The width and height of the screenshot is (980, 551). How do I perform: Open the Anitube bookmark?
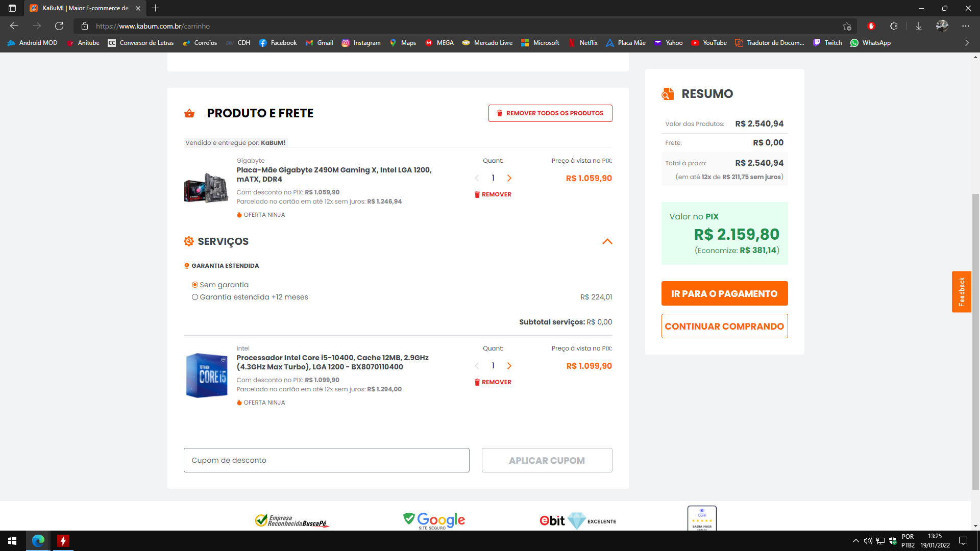click(83, 43)
